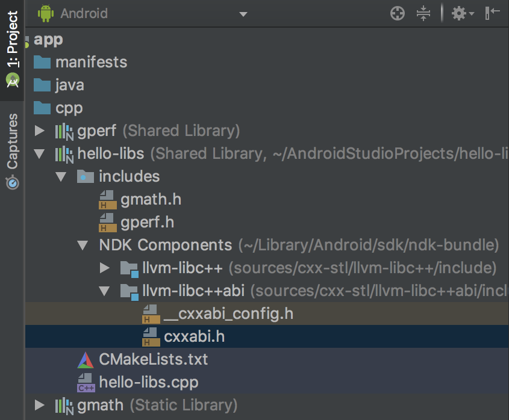The height and width of the screenshot is (420, 509).
Task: Open the hello-libs.cpp file
Action: coord(149,382)
